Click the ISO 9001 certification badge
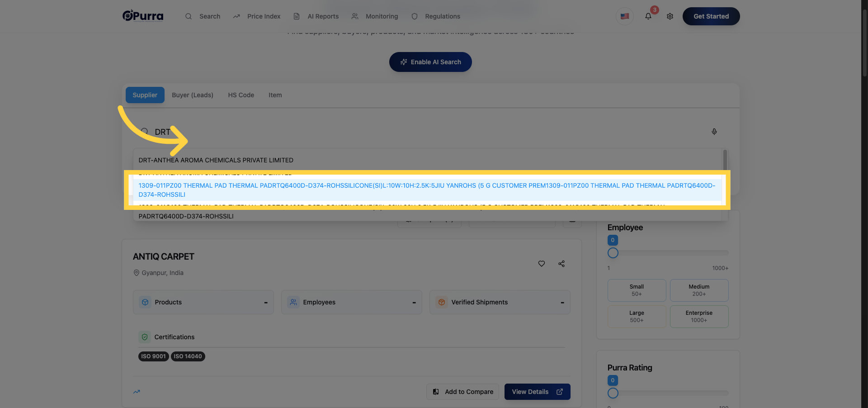The width and height of the screenshot is (868, 408). click(153, 356)
